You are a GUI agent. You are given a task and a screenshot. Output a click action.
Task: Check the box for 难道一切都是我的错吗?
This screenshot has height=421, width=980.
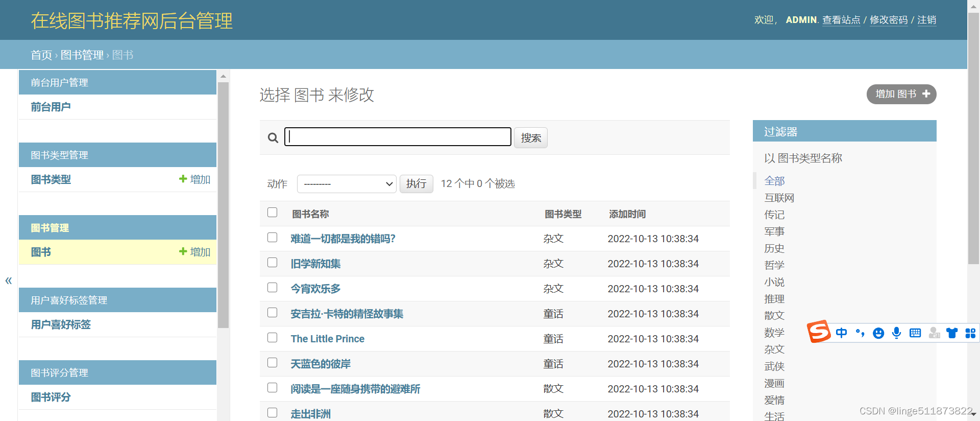[x=273, y=238]
